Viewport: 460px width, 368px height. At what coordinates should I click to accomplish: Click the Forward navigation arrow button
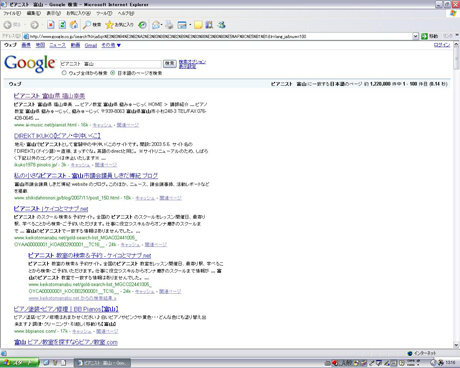point(34,25)
